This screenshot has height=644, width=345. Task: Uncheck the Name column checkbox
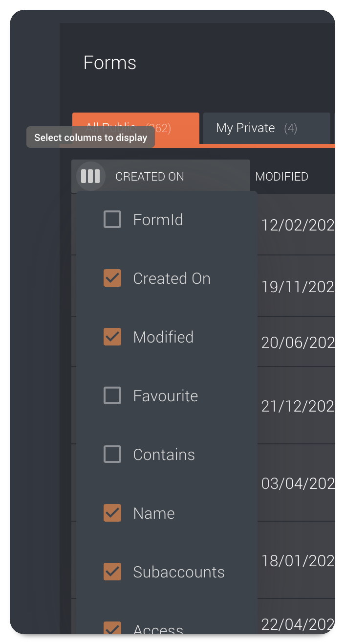[112, 513]
